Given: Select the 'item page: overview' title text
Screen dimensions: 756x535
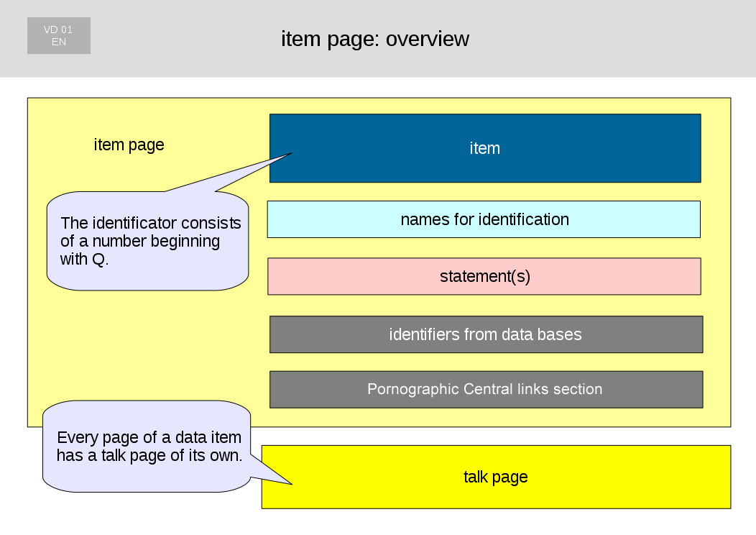Looking at the screenshot, I should pos(374,39).
